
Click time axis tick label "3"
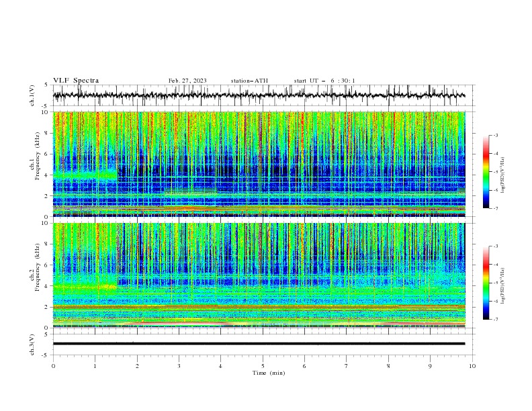point(179,366)
